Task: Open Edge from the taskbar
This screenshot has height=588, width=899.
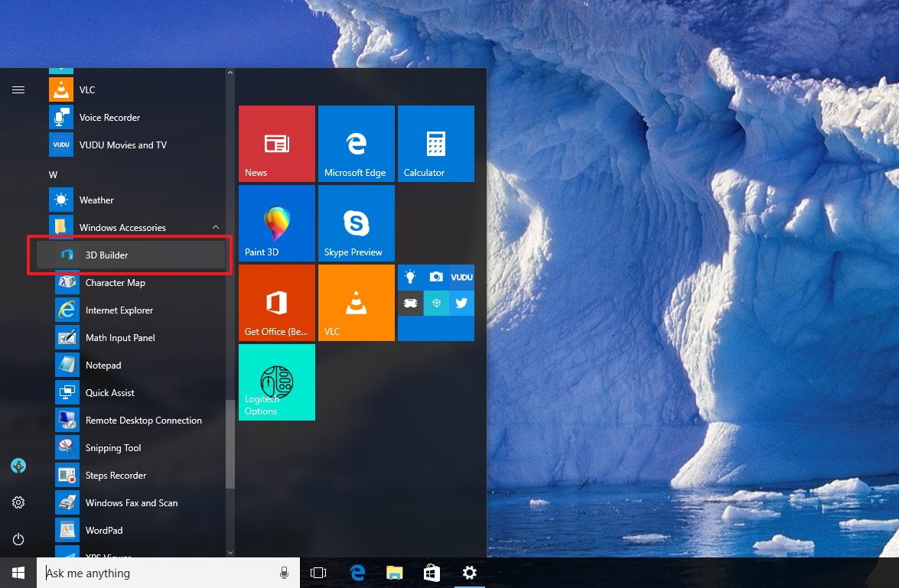Action: click(x=357, y=573)
